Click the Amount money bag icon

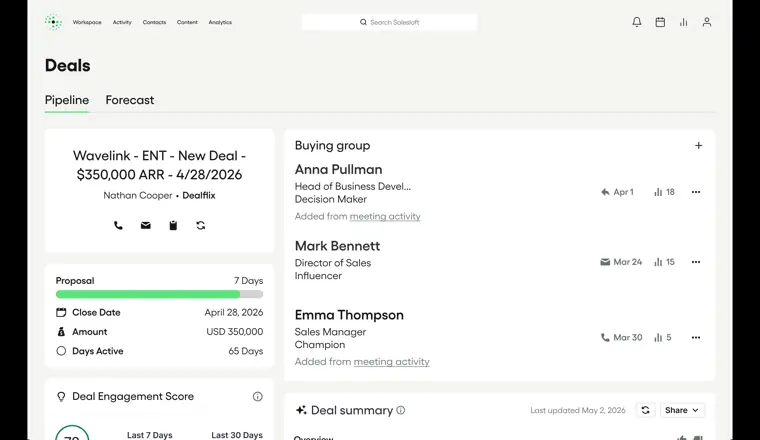click(x=61, y=332)
